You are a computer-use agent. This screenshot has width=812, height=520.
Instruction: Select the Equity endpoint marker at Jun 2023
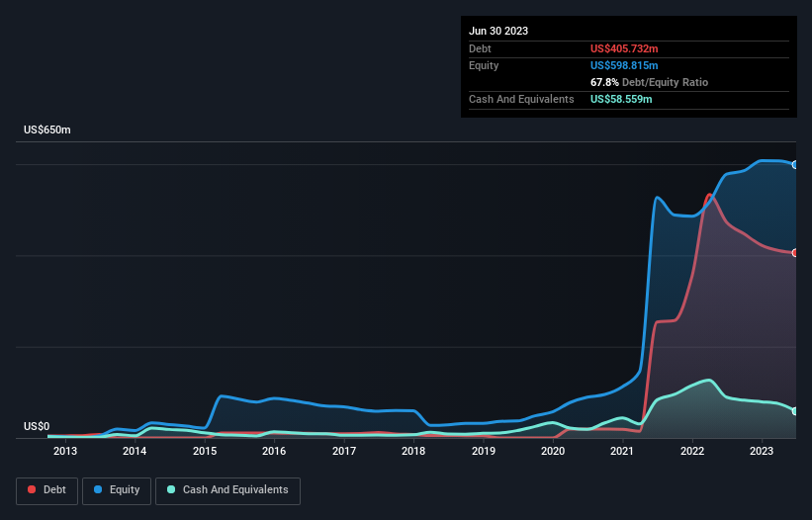coord(795,164)
